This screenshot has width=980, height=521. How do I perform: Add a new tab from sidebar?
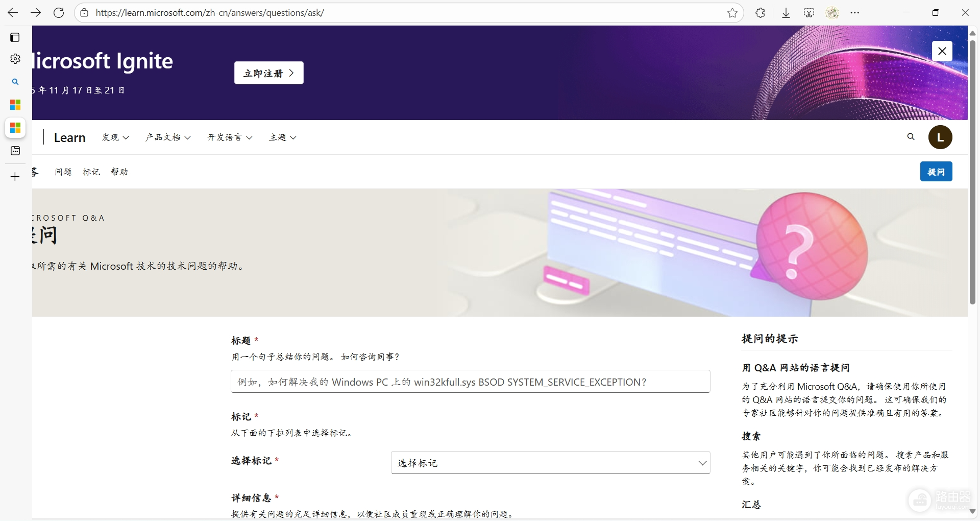point(15,177)
